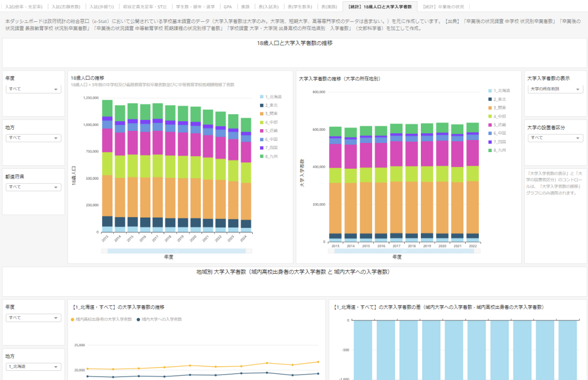Open the 地方 dropdown showing 1_北海道
Viewport: 588px width, 380px height.
(x=33, y=366)
